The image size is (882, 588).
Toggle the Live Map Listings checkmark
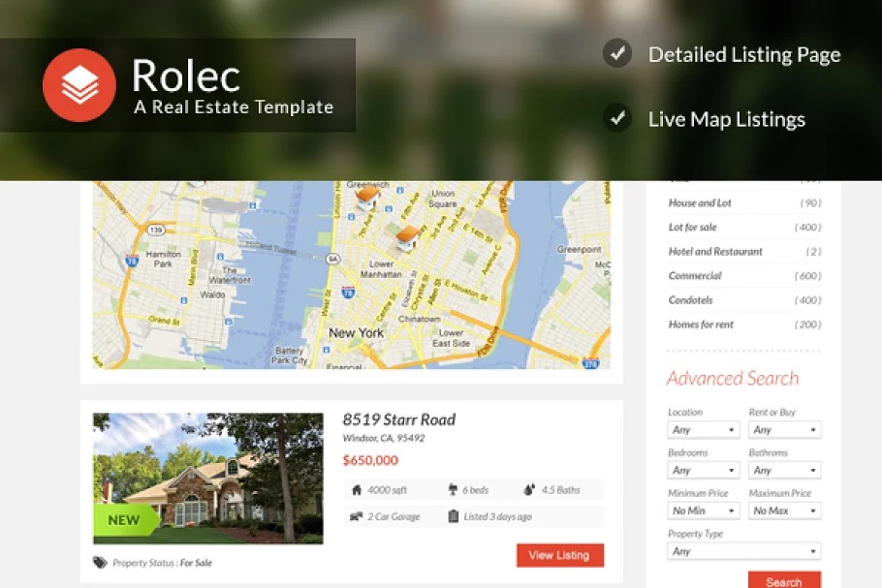pyautogui.click(x=617, y=119)
